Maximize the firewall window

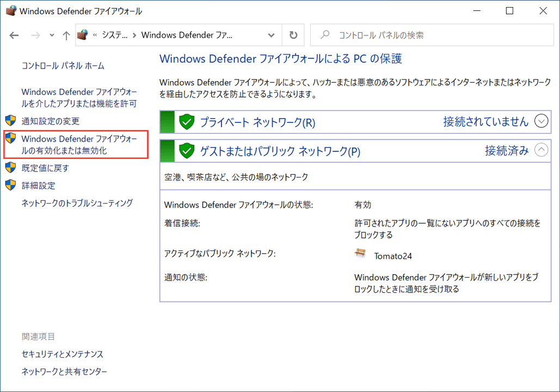coord(509,11)
